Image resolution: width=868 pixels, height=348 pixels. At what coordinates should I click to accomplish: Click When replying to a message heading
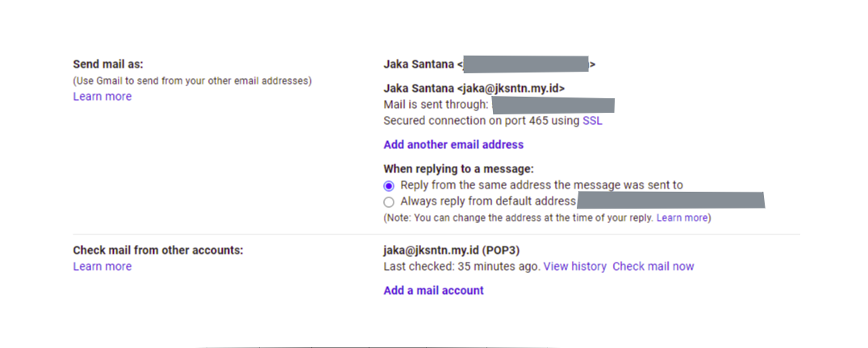tap(458, 169)
